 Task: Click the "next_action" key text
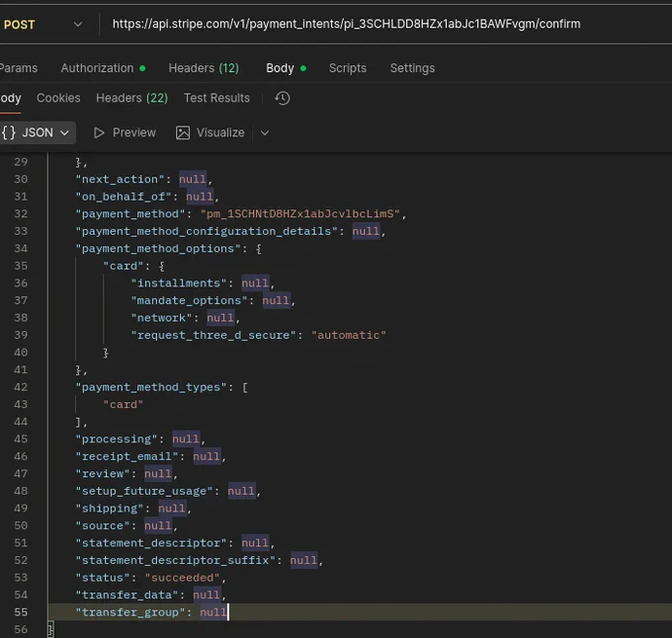(x=120, y=179)
